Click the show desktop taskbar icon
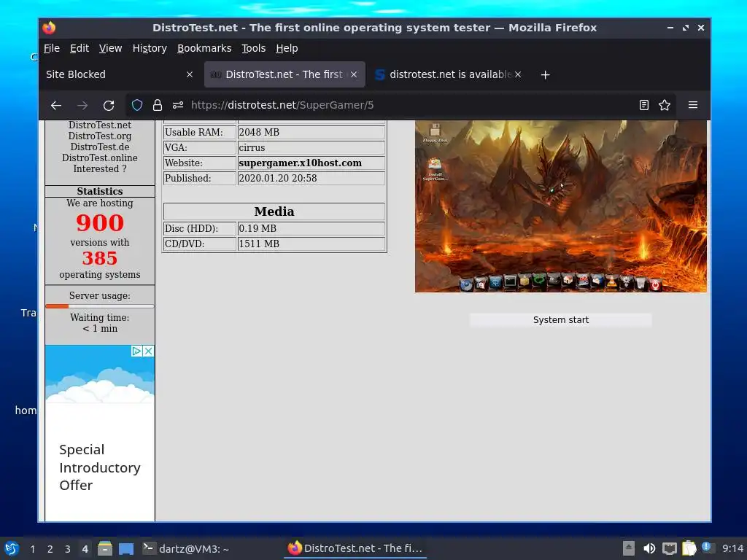The height and width of the screenshot is (560, 747). coord(125,548)
